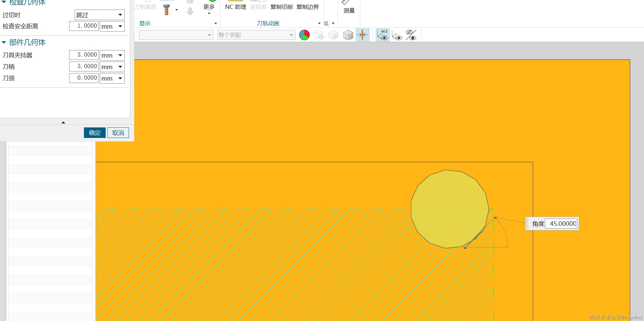Click the upper angle handle point
This screenshot has width=644, height=321.
[x=495, y=217]
